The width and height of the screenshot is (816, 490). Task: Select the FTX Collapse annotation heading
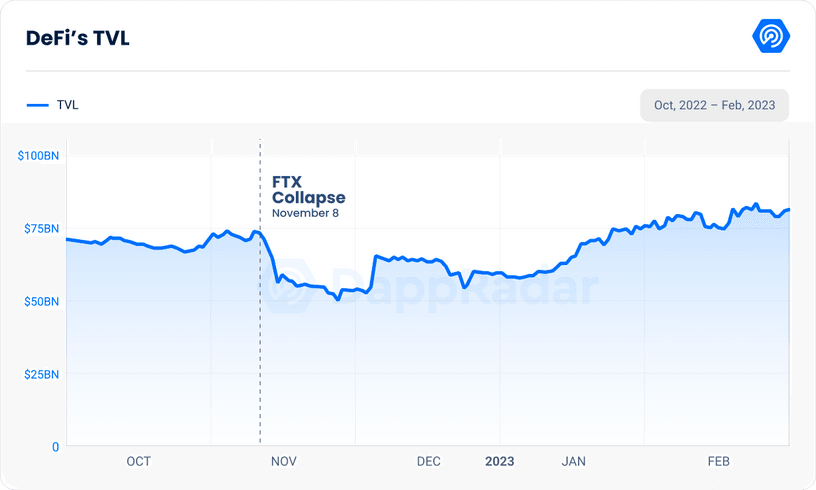tap(308, 190)
